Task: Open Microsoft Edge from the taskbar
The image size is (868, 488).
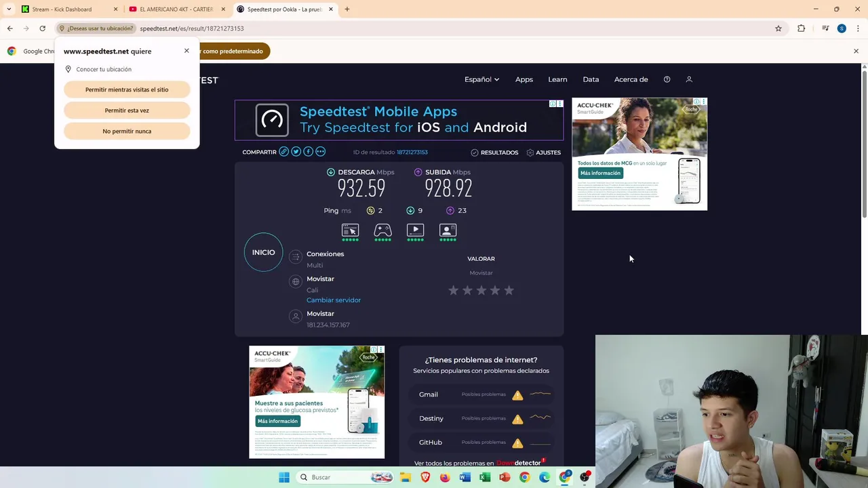Action: (545, 477)
